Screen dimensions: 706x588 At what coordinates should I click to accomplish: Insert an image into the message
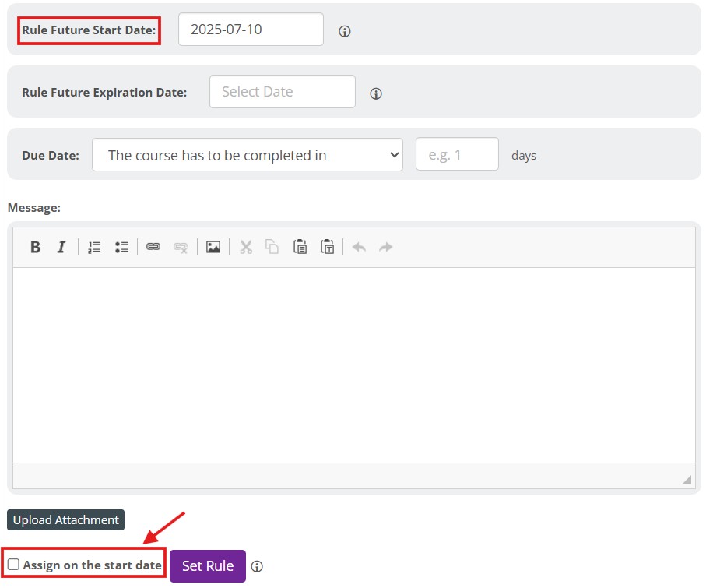tap(213, 247)
